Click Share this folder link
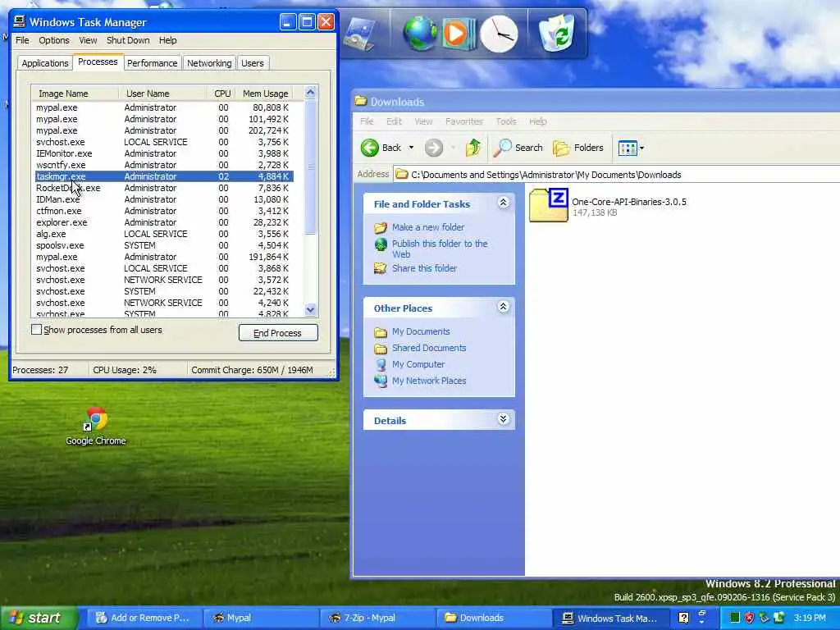 pyautogui.click(x=424, y=268)
